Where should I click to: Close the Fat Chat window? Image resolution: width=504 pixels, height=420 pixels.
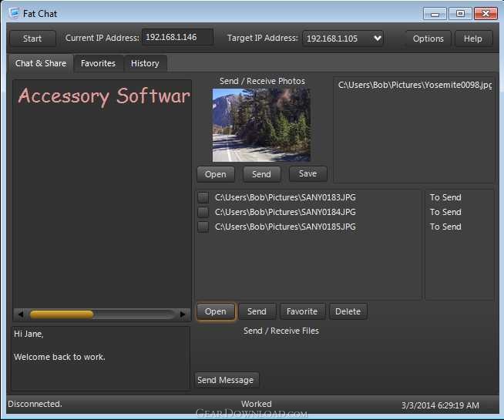coord(486,14)
